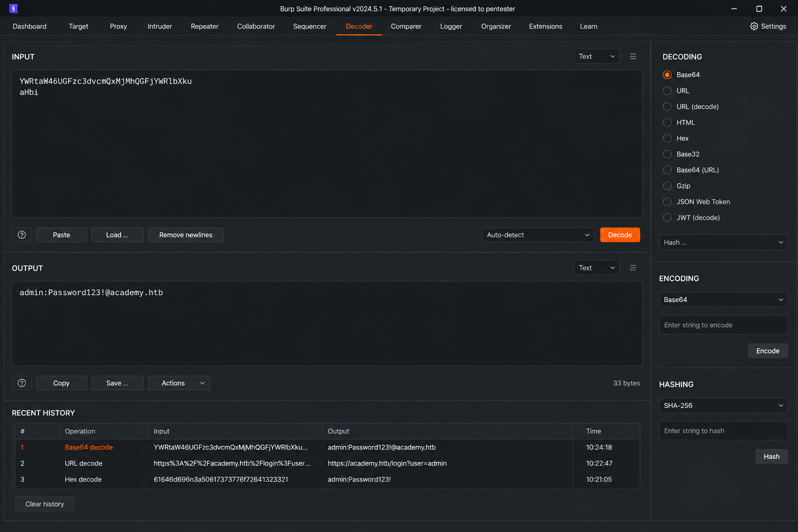Open the Intruder tab
The width and height of the screenshot is (798, 532).
click(x=159, y=26)
